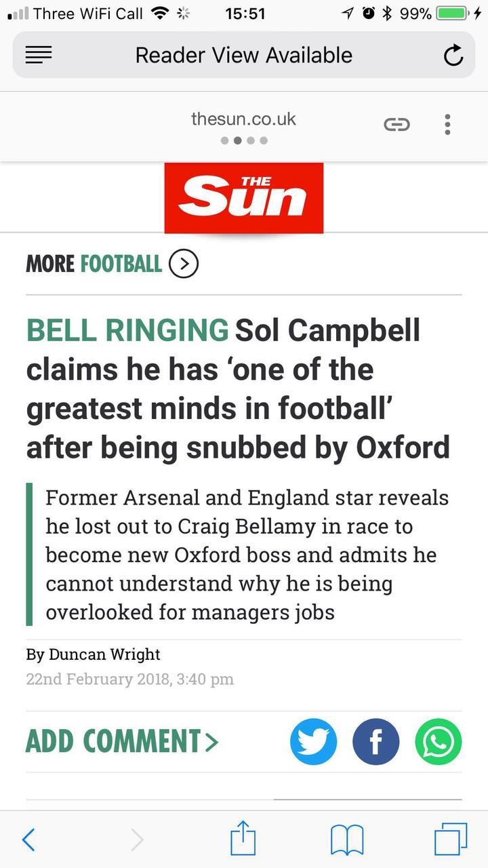This screenshot has height=868, width=488.
Task: Open the three-dot more options menu
Action: click(447, 124)
